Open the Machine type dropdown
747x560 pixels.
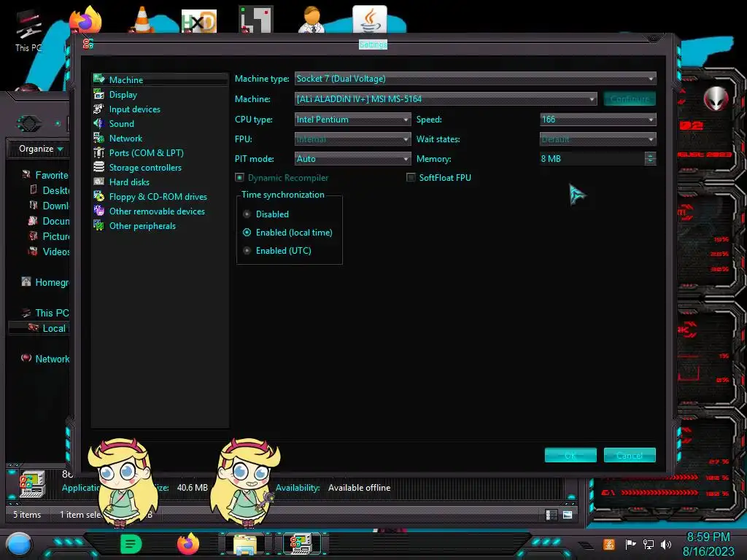tap(476, 79)
